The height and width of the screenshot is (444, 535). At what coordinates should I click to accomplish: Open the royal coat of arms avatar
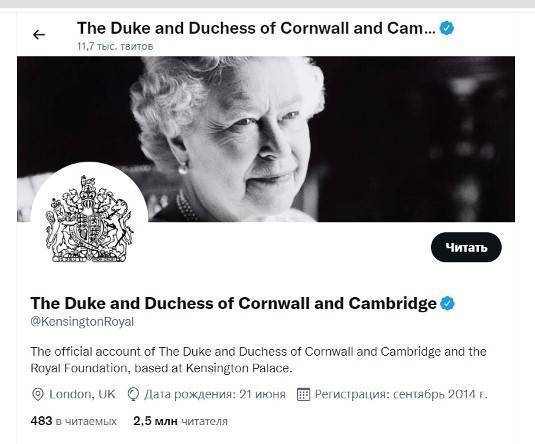coord(89,220)
